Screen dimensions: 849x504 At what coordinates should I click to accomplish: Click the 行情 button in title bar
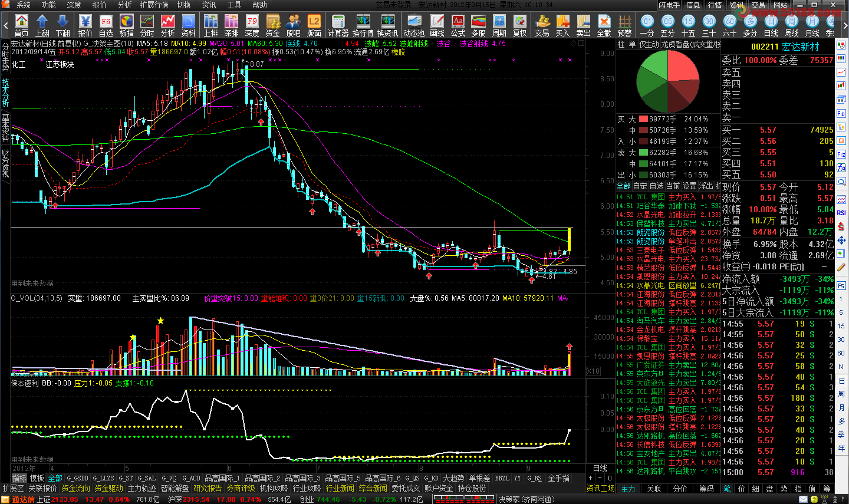pos(715,5)
